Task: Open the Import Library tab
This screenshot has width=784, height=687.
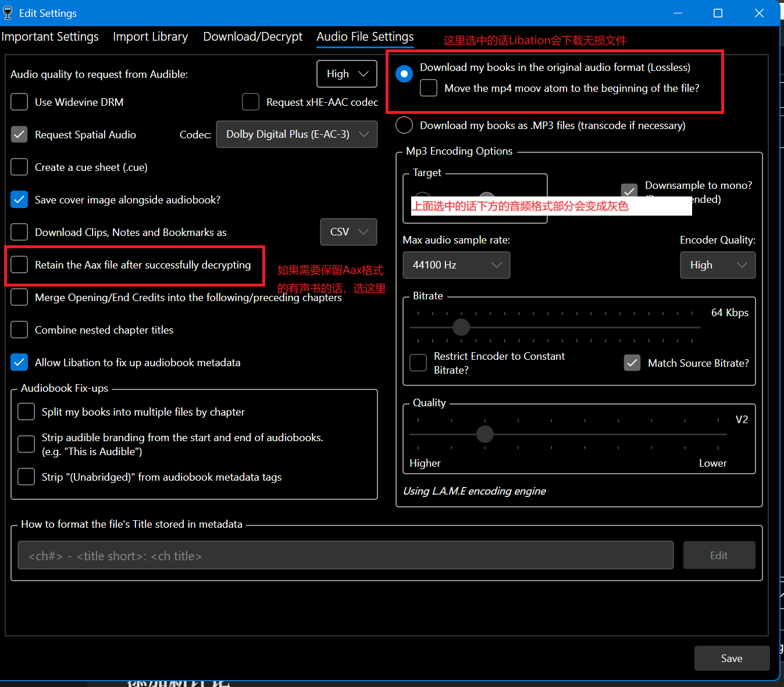Action: coord(150,37)
